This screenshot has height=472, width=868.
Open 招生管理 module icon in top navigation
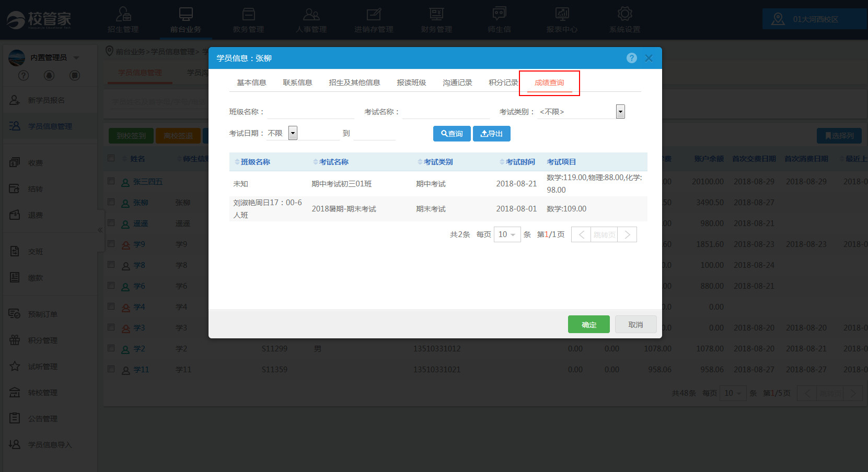123,14
